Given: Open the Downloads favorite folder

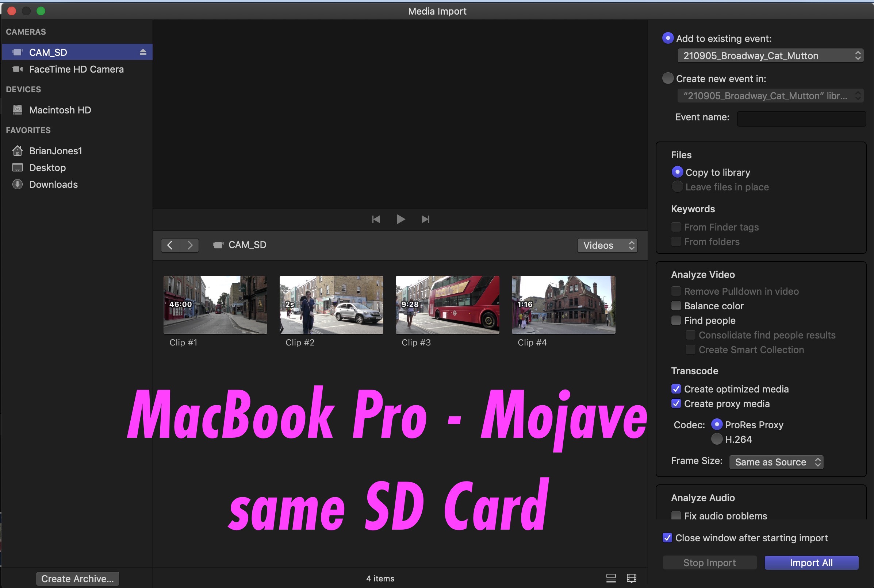Looking at the screenshot, I should [53, 185].
